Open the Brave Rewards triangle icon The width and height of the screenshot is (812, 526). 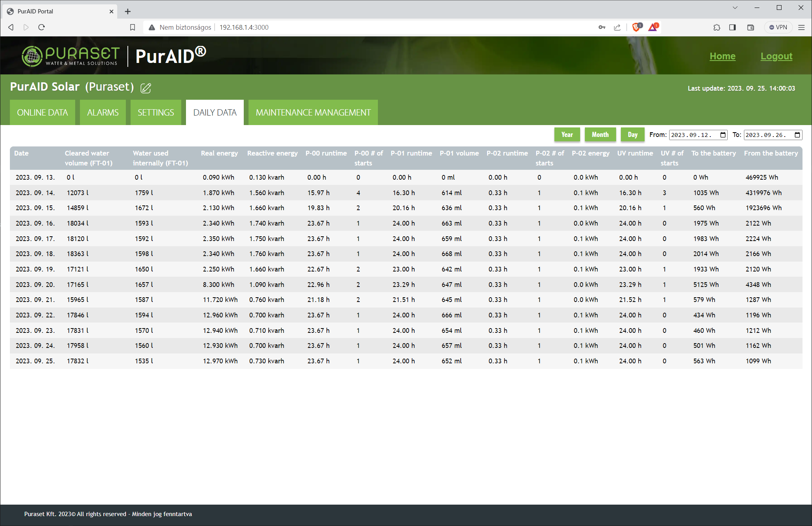coord(653,27)
